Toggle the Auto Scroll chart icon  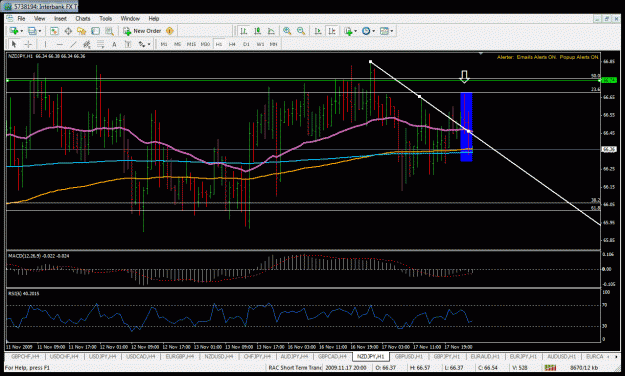click(x=318, y=31)
